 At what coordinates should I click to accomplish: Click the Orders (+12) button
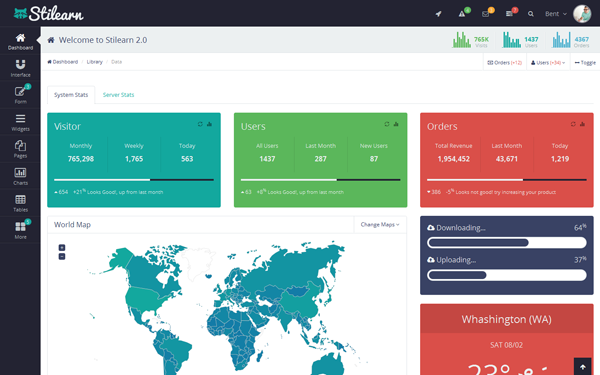point(504,62)
